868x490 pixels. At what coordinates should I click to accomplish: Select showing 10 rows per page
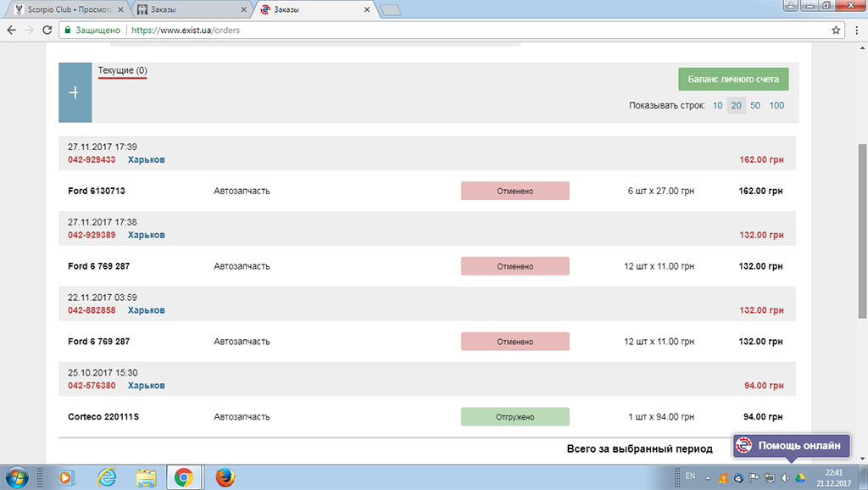(x=717, y=104)
